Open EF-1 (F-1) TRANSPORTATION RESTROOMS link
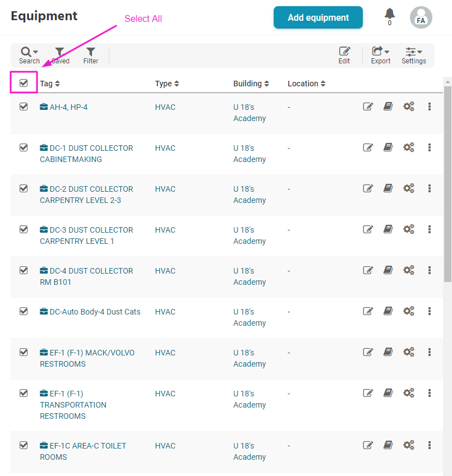452x476 pixels. tap(73, 405)
